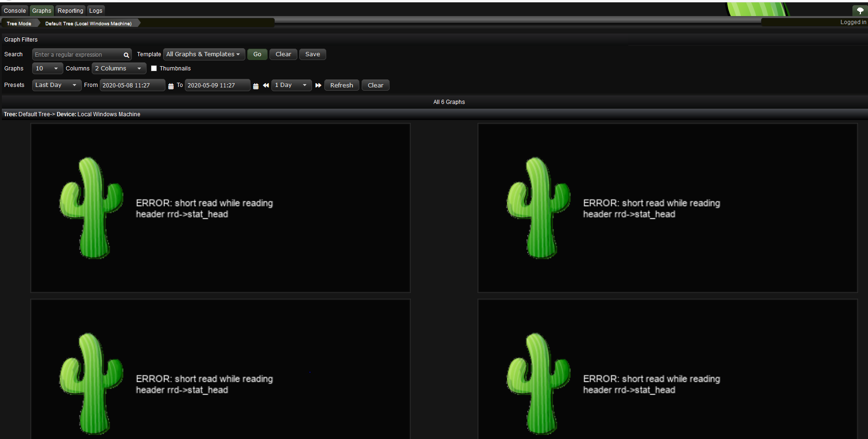
Task: Enable the Thumbnails checkbox
Action: pyautogui.click(x=154, y=69)
